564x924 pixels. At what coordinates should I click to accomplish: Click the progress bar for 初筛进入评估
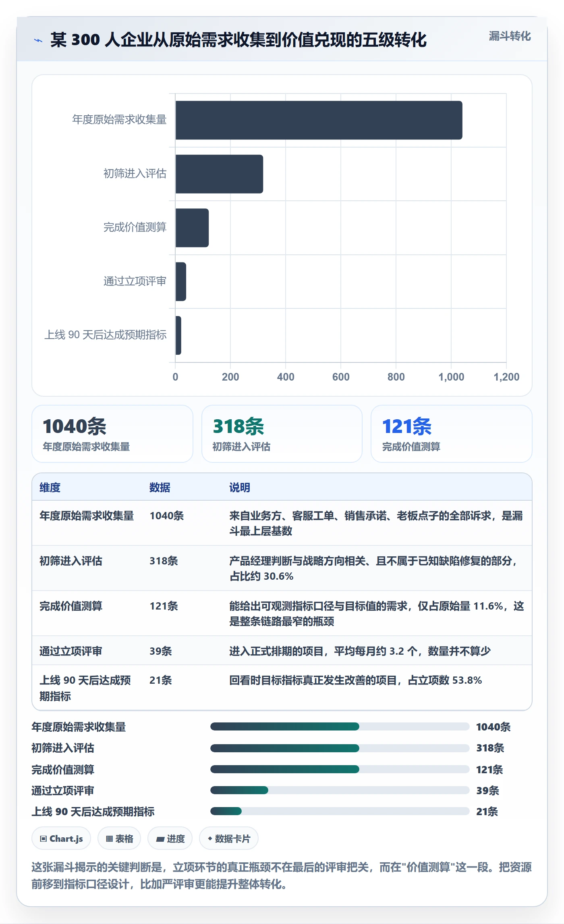340,748
